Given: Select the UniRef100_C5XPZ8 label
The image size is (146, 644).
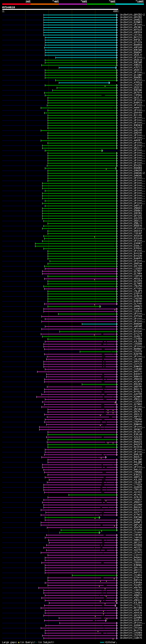Looking at the screenshot, I should [x=131, y=85].
